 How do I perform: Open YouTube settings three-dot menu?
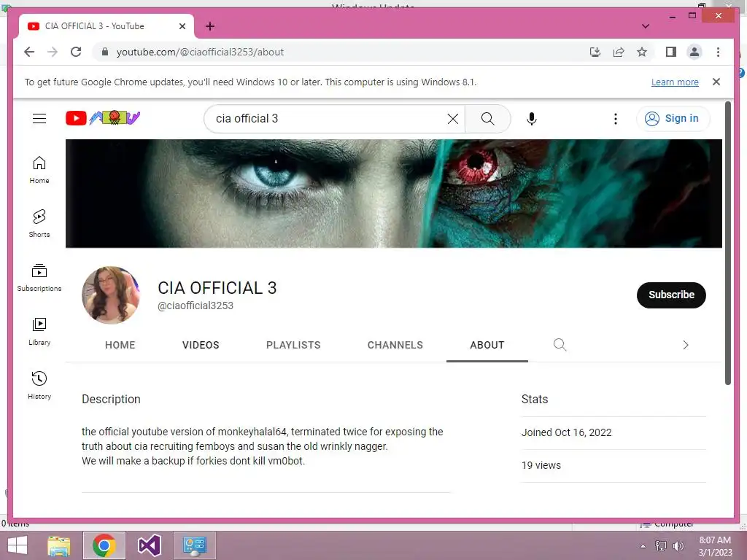616,119
